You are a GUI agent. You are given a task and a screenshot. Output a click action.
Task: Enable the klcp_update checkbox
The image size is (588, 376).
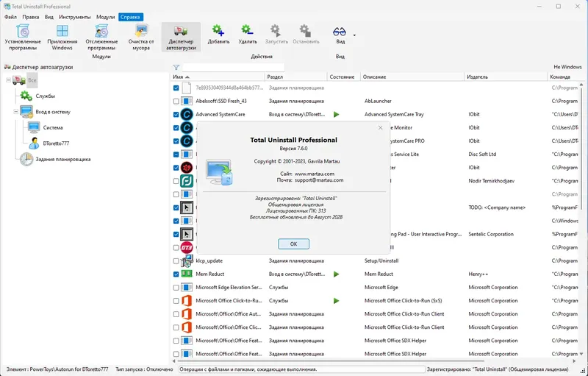[176, 260]
